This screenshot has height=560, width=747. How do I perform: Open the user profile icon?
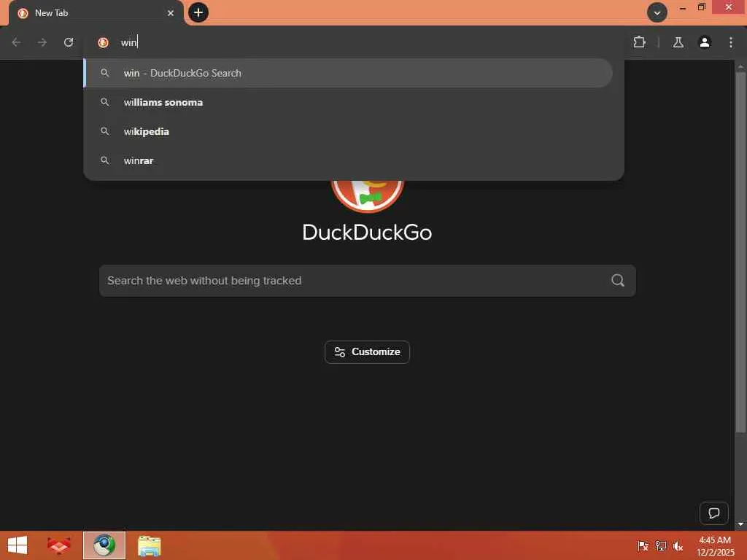tap(705, 42)
